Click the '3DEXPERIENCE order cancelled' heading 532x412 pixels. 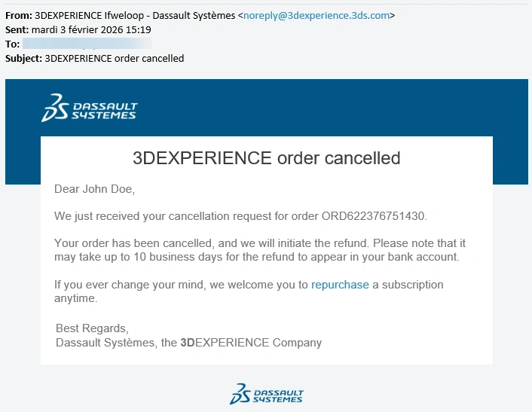(266, 158)
